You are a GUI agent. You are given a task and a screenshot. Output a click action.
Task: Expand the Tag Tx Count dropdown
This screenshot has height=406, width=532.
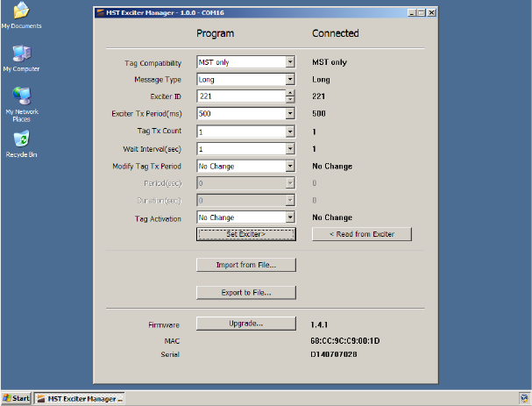pyautogui.click(x=290, y=132)
